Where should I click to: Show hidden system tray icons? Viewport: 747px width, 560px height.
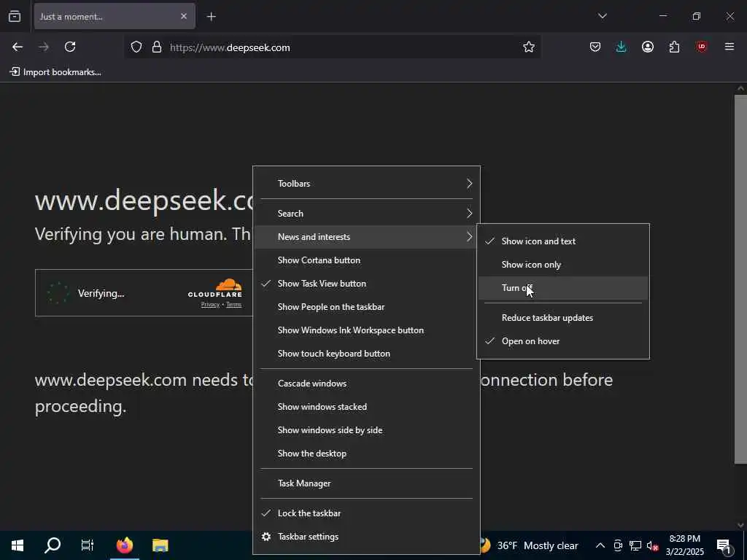600,545
